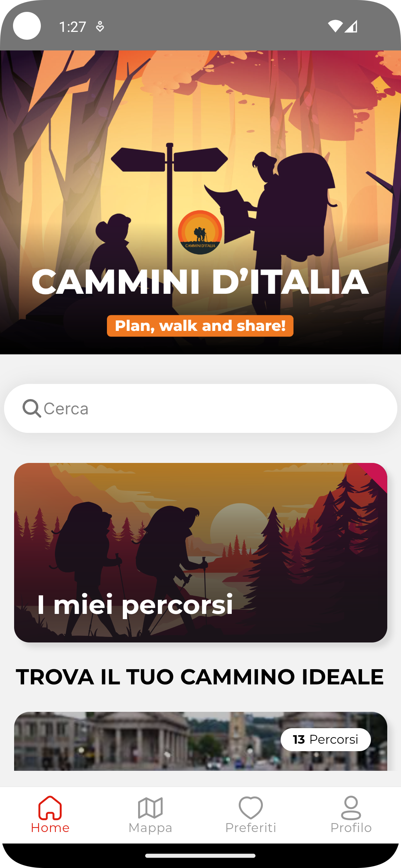
Task: Tap the bottom navigation gesture handle
Action: click(200, 856)
